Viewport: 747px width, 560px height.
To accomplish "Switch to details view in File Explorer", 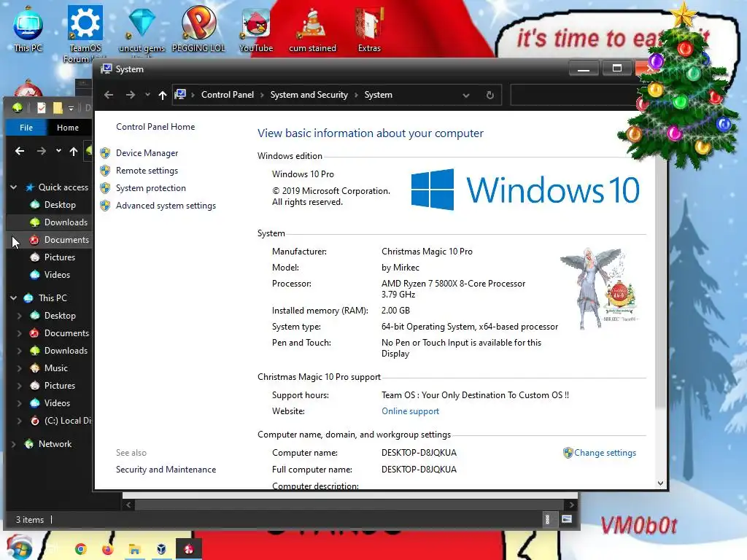I will click(x=547, y=519).
